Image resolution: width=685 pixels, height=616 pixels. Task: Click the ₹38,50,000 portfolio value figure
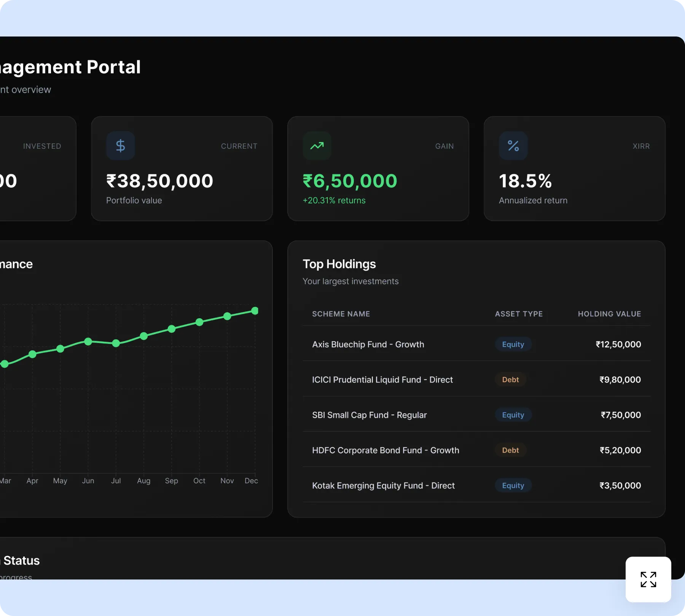159,181
